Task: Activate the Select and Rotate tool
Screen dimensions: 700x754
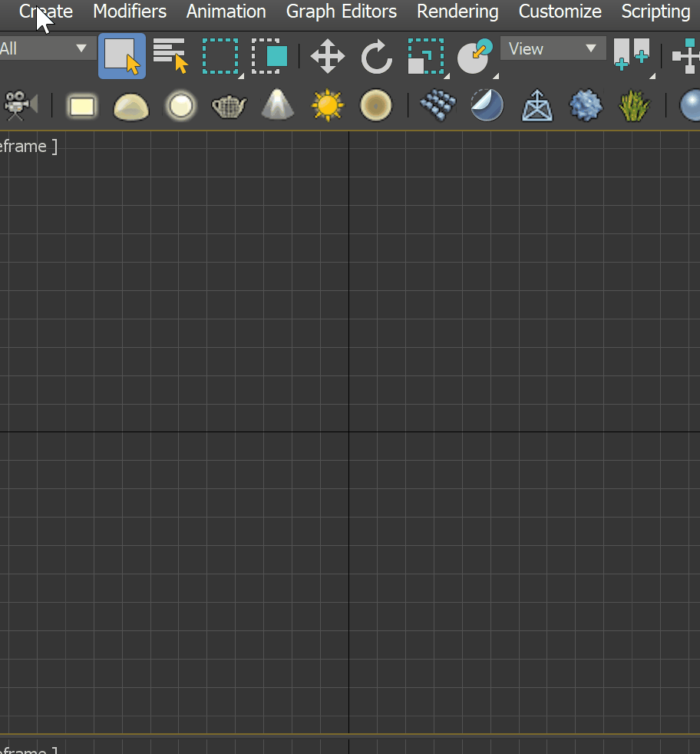Action: (376, 55)
